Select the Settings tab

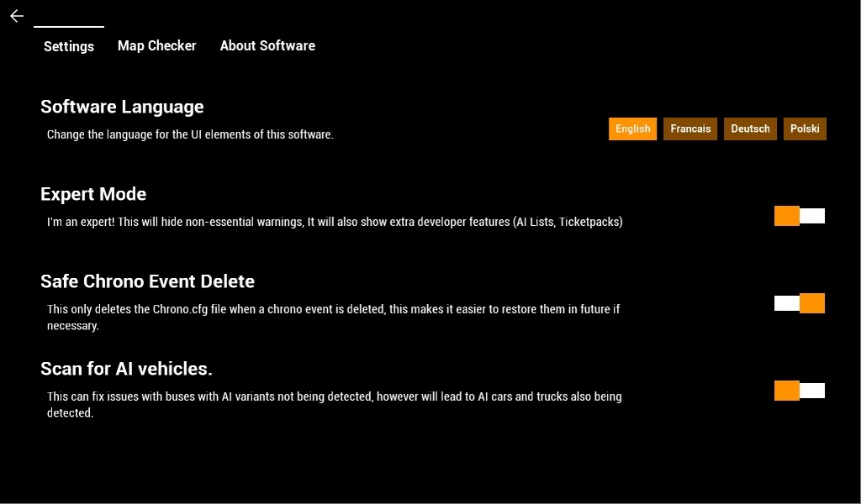click(x=68, y=46)
